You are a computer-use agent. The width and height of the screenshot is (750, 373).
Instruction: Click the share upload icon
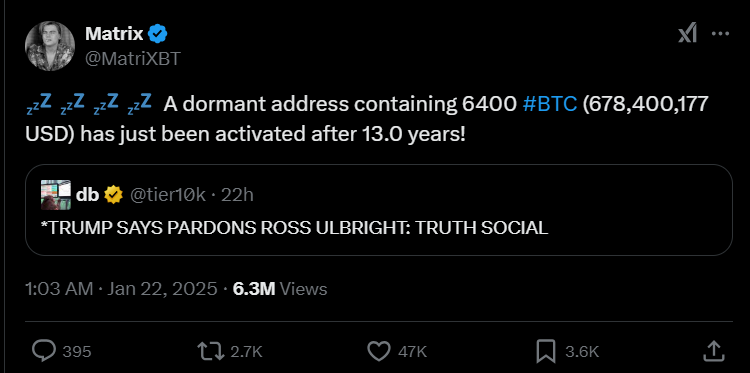pos(713,351)
